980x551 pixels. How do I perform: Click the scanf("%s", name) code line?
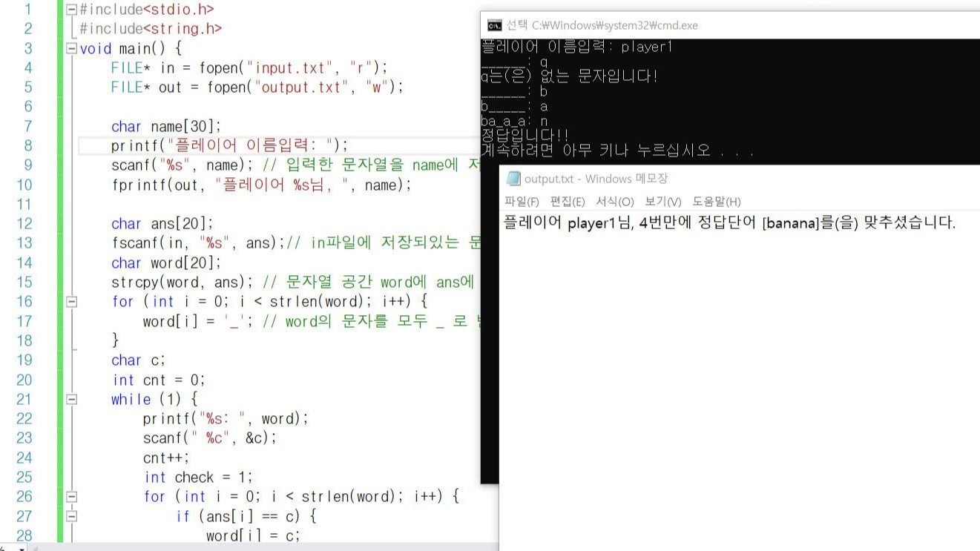295,165
